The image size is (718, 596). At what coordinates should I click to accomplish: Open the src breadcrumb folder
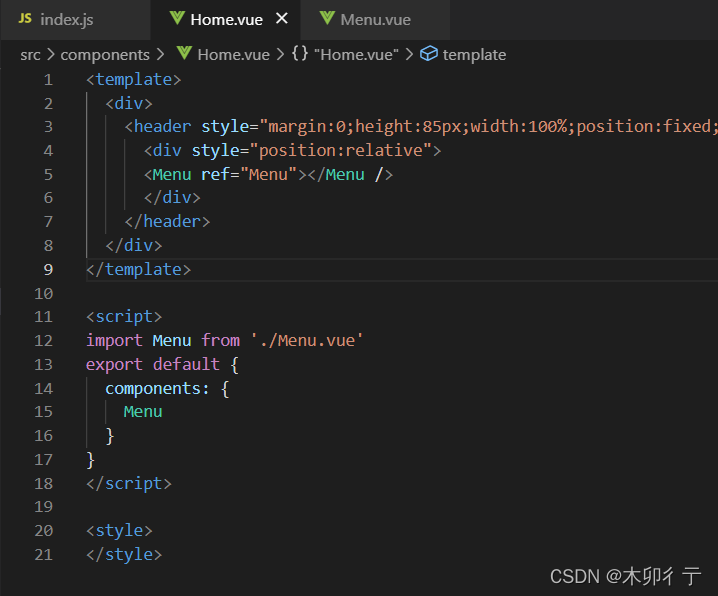tap(30, 55)
